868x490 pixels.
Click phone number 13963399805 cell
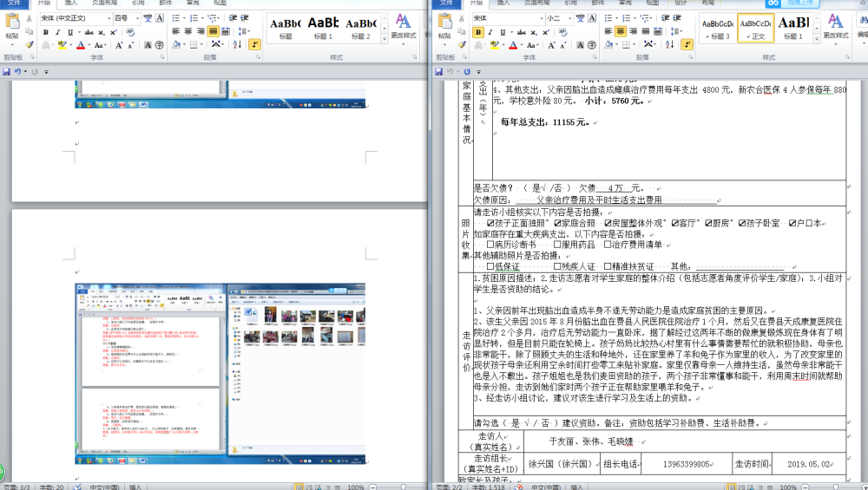pos(687,464)
